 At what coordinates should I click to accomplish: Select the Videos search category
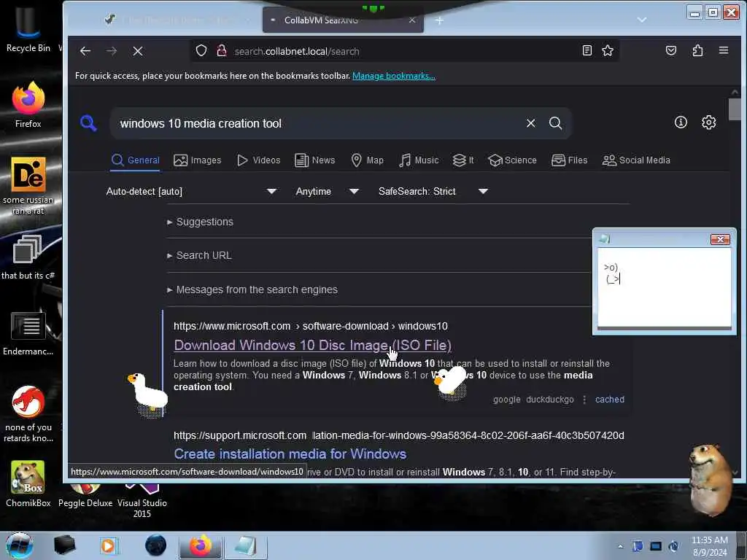259,160
